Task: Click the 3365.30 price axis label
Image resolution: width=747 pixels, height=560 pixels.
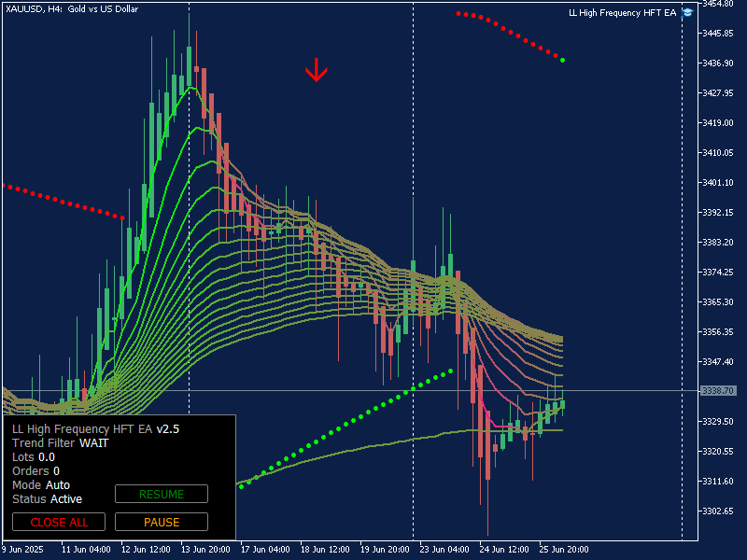Action: pos(718,301)
